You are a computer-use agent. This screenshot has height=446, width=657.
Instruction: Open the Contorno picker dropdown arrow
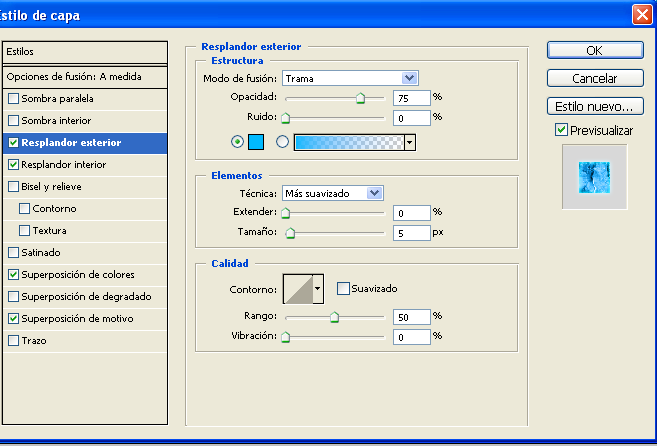(x=319, y=289)
